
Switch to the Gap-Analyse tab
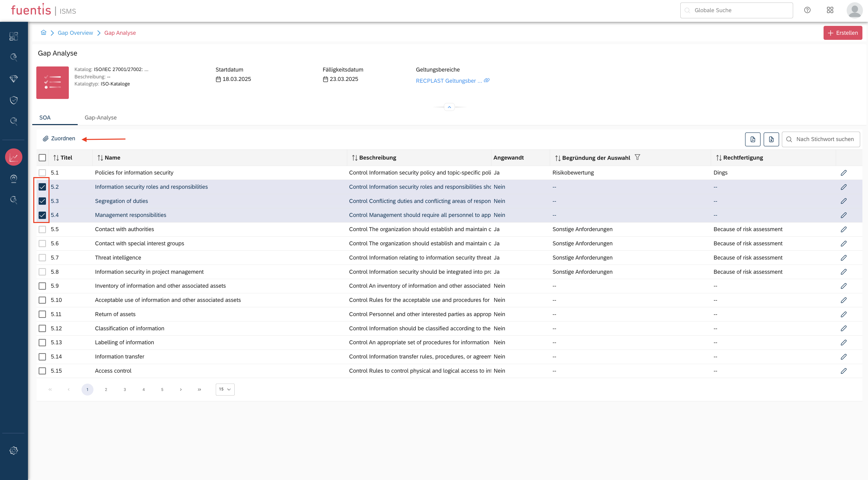(100, 117)
